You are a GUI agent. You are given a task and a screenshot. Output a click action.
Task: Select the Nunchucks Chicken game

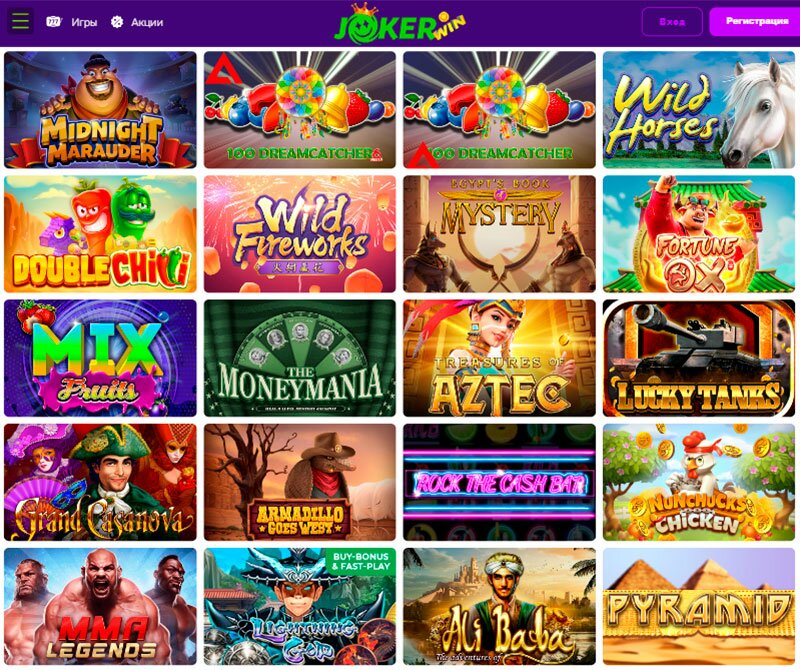coord(698,482)
